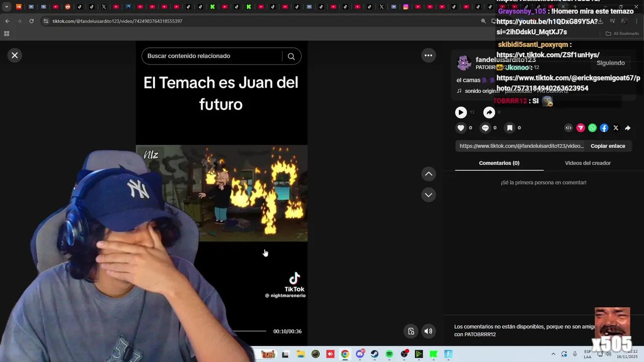Viewport: 644px width, 362px height.
Task: Click the Copiar enlace button
Action: coord(608,146)
